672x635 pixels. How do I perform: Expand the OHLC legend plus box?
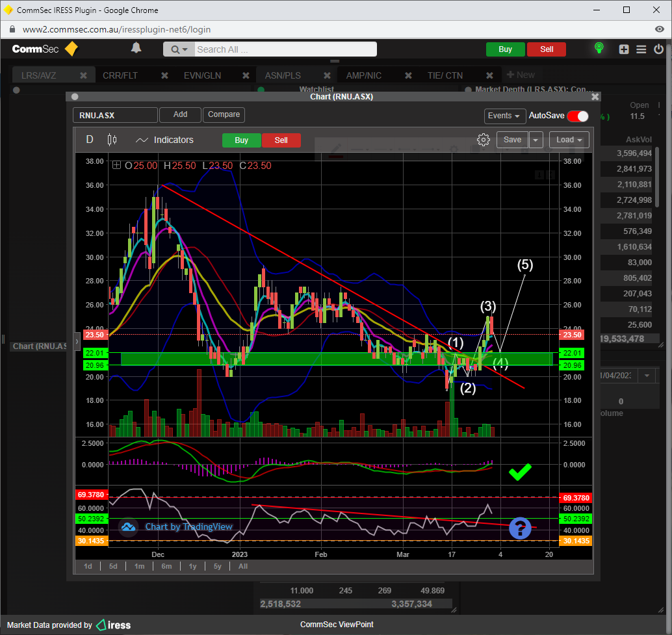[x=117, y=166]
